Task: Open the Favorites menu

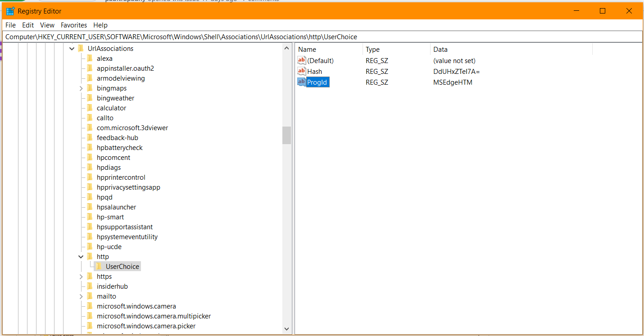Action: [73, 25]
